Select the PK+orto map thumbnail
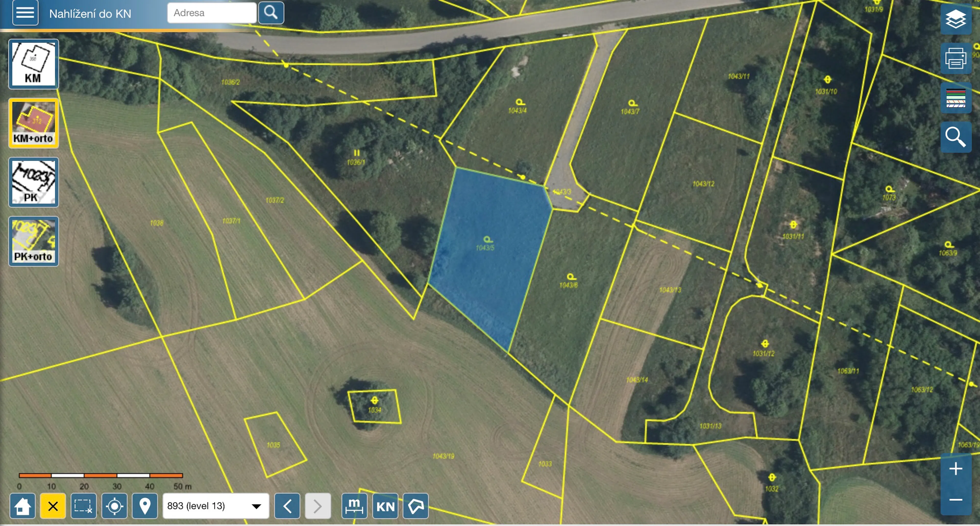This screenshot has height=526, width=980. point(33,241)
